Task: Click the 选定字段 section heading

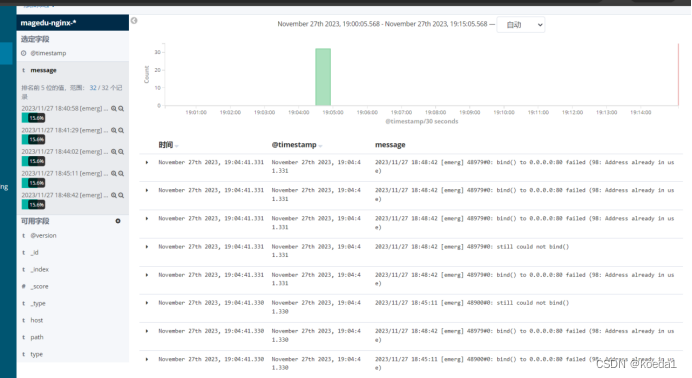Action: click(35, 39)
